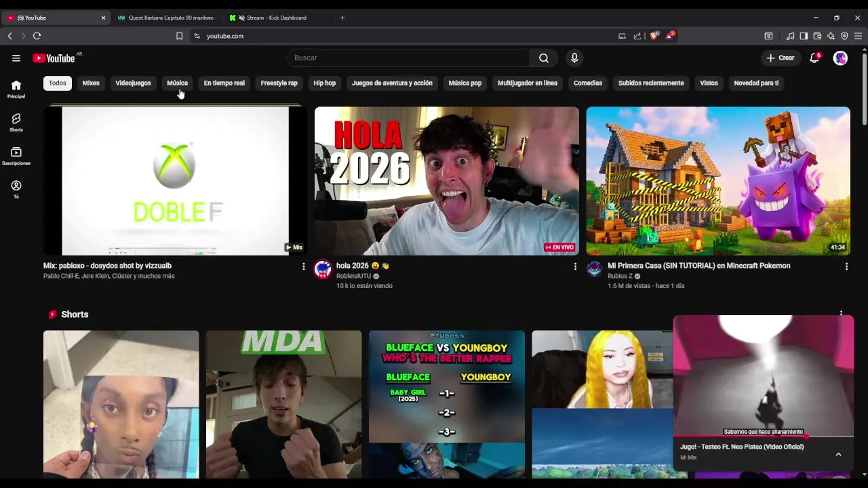Open Mix pabloxo dosydos shot title
868x488 pixels.
pyautogui.click(x=107, y=266)
